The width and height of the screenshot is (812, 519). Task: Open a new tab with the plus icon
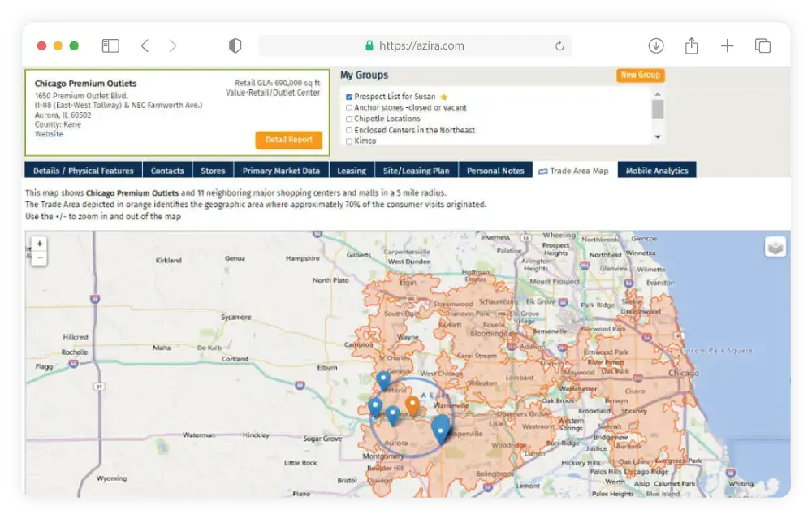(x=727, y=45)
